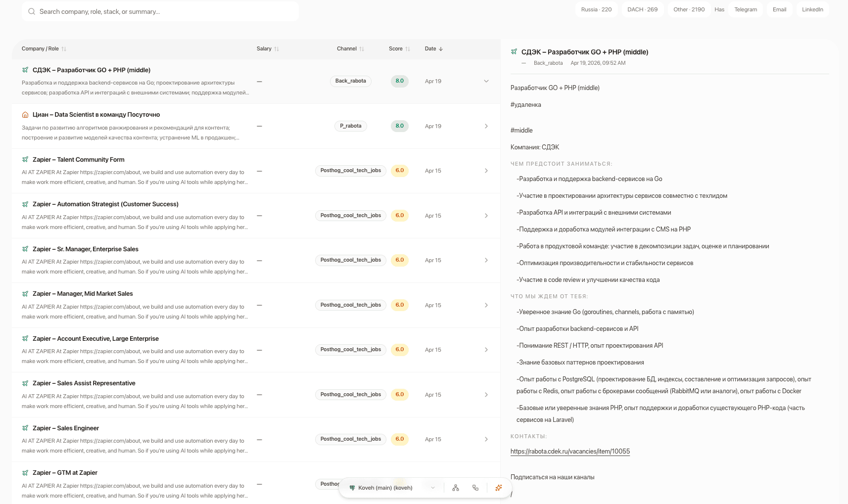Click the paper-plane icon next to СДЭК detail title
This screenshot has height=504, width=848.
click(513, 51)
